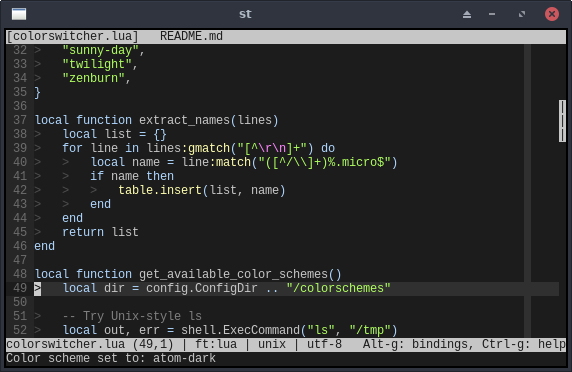Click table.insert on line 42
The height and width of the screenshot is (372, 572).
click(x=160, y=190)
